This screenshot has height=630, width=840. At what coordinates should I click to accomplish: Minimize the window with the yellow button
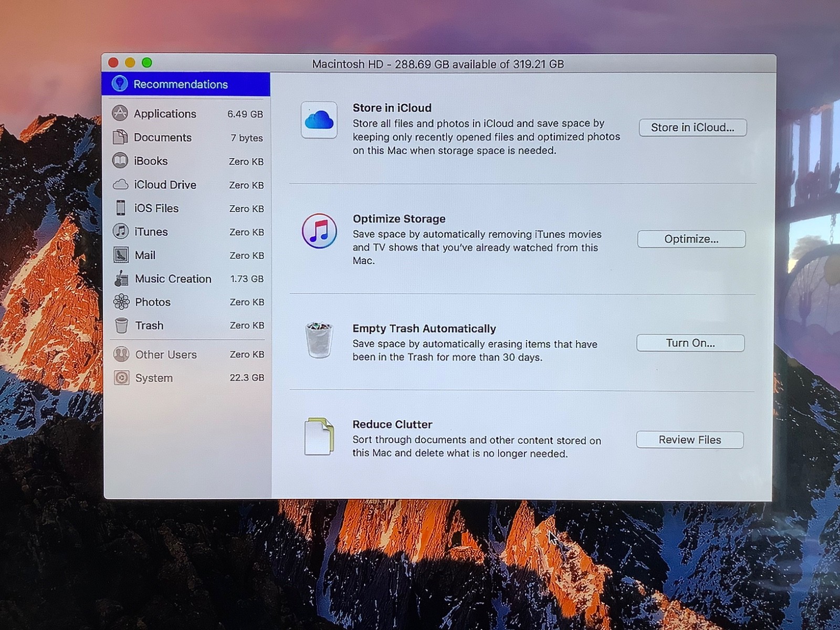pyautogui.click(x=130, y=63)
